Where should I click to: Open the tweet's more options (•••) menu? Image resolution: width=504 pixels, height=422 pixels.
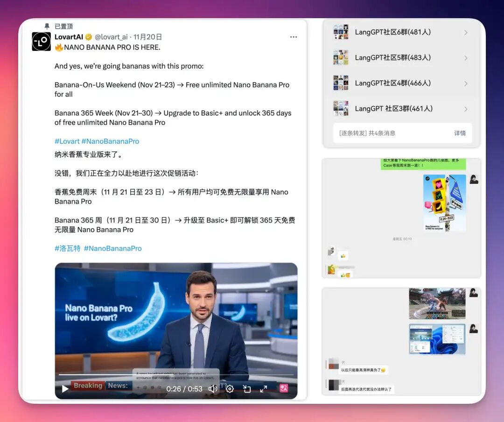pos(294,36)
